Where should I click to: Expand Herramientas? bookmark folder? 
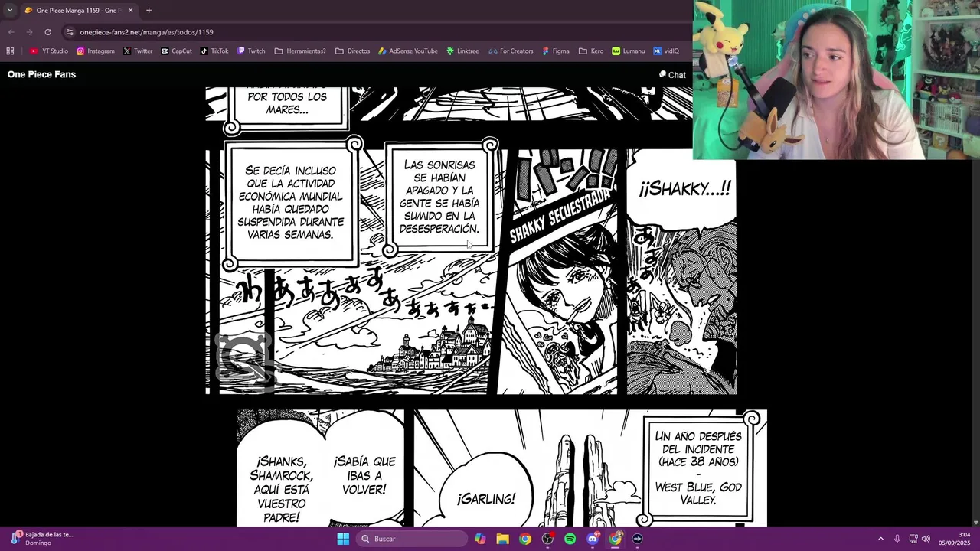pos(300,51)
